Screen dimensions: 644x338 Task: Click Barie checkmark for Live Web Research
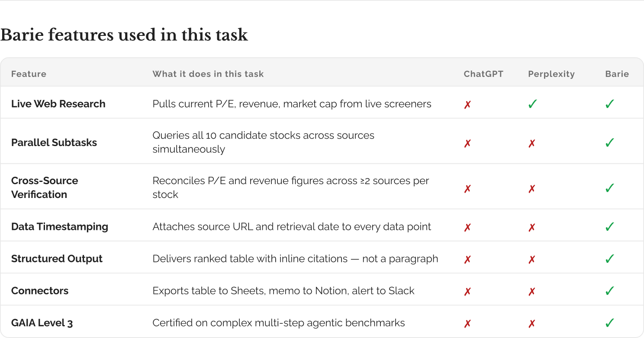click(x=610, y=104)
